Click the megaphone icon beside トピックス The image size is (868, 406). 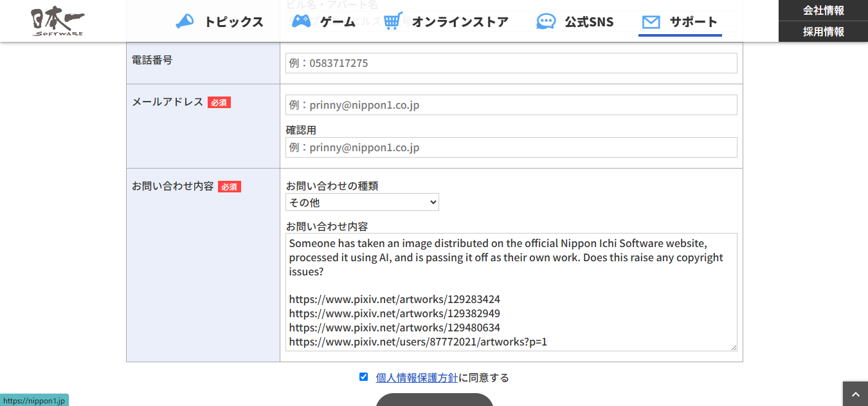click(185, 22)
